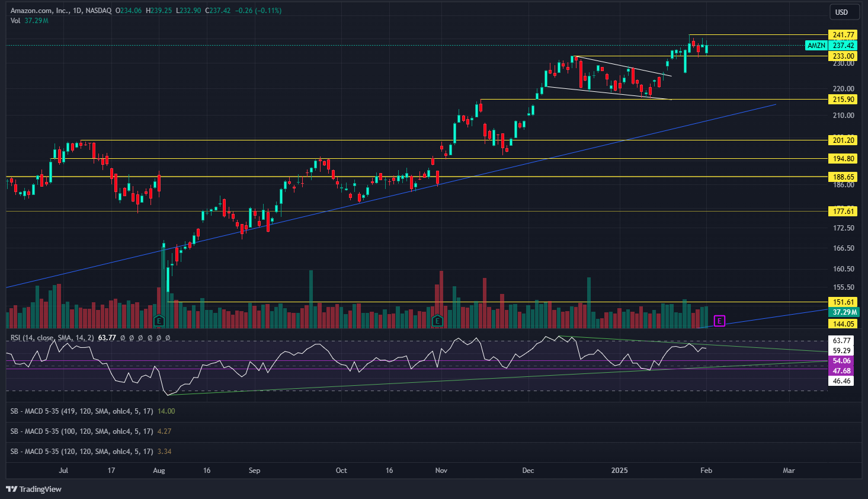Click the MACD value 4.27
Viewport: 868px width, 499px height.
(x=164, y=431)
